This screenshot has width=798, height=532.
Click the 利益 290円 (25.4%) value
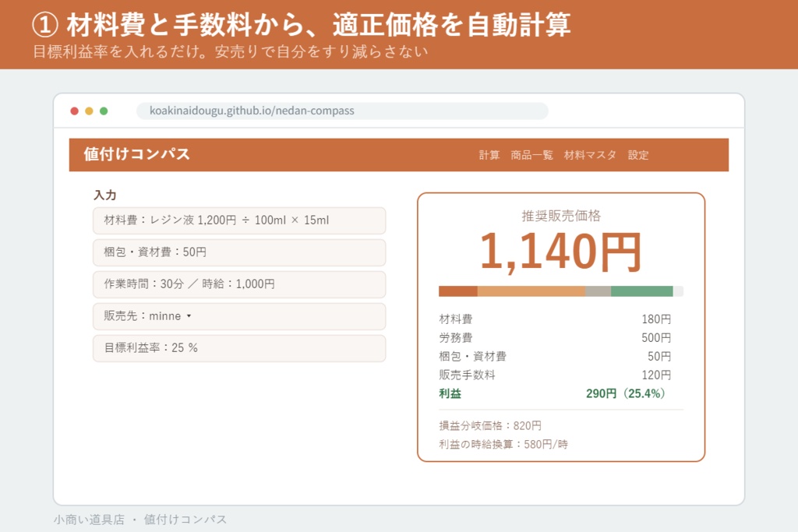coord(626,393)
